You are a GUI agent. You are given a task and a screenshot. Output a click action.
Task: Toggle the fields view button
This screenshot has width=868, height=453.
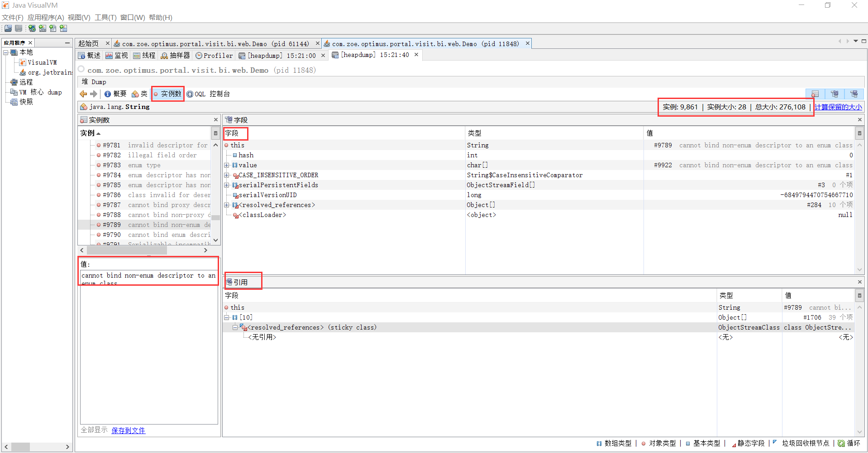(x=835, y=94)
